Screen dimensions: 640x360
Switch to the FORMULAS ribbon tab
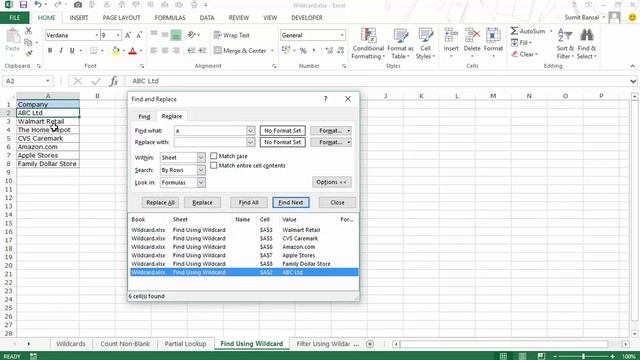pyautogui.click(x=170, y=18)
